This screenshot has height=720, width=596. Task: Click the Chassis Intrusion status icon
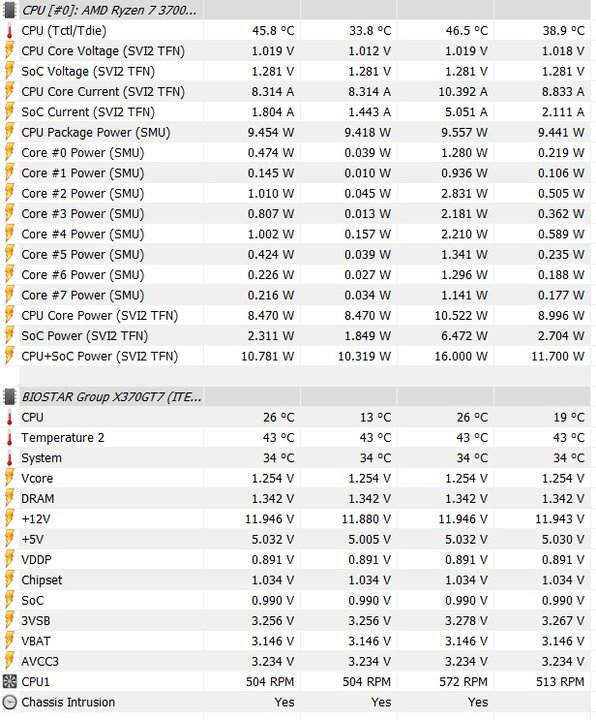tap(9, 702)
